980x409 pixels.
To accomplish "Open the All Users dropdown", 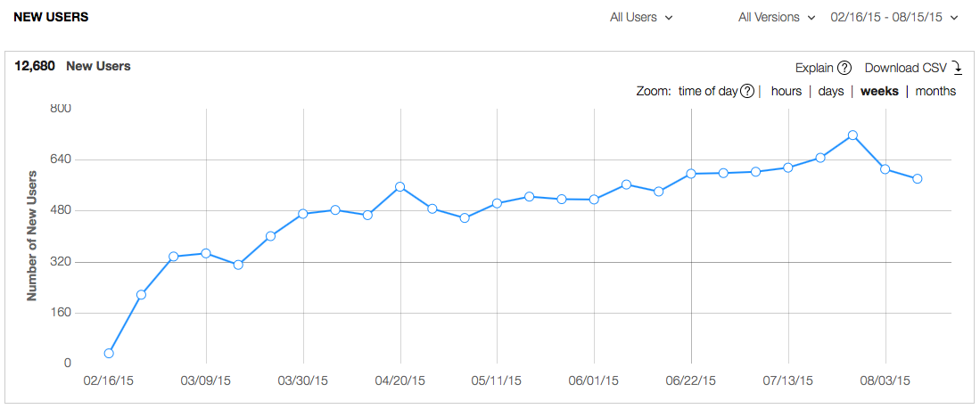I will tap(641, 18).
